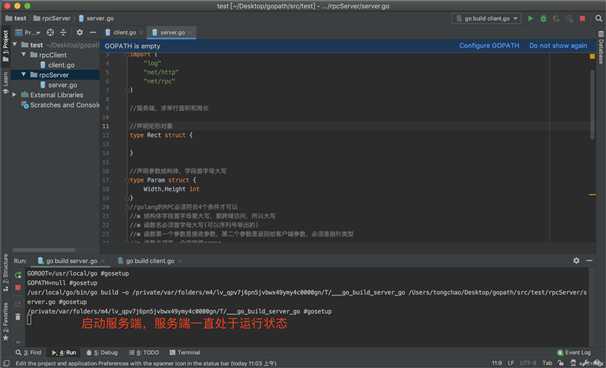The width and height of the screenshot is (606, 368).
Task: Select client.go in project tree
Action: 57,65
